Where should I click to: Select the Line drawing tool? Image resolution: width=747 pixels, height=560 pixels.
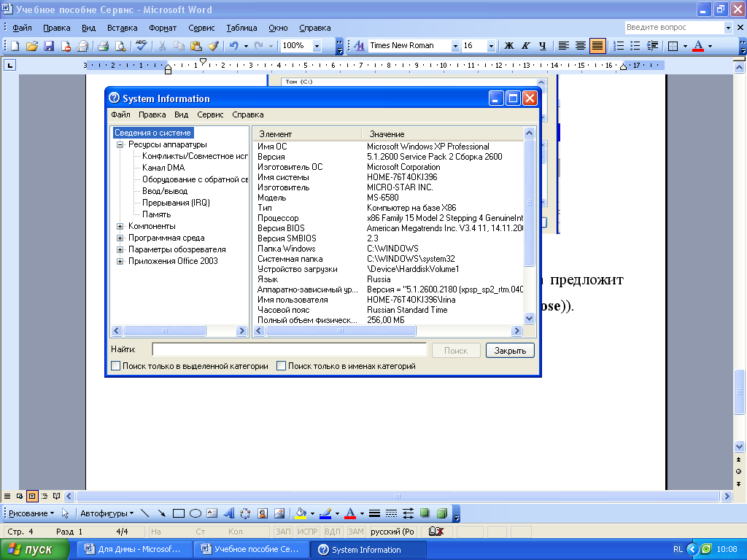[145, 513]
